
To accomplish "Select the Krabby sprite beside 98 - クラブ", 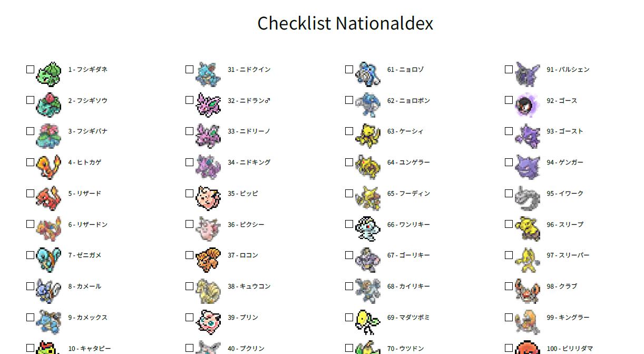I will pos(528,291).
